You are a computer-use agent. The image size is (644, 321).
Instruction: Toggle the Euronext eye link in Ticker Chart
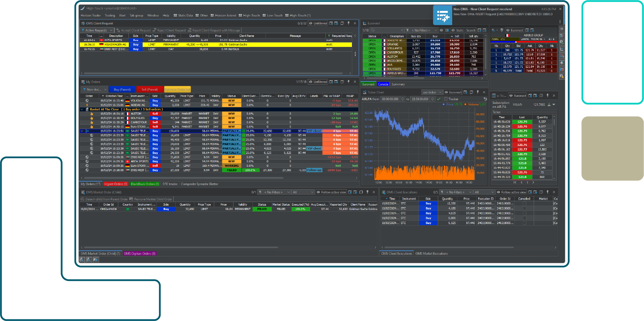[453, 92]
